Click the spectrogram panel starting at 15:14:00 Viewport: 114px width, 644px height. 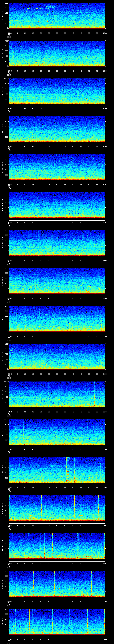(x=57, y=16)
